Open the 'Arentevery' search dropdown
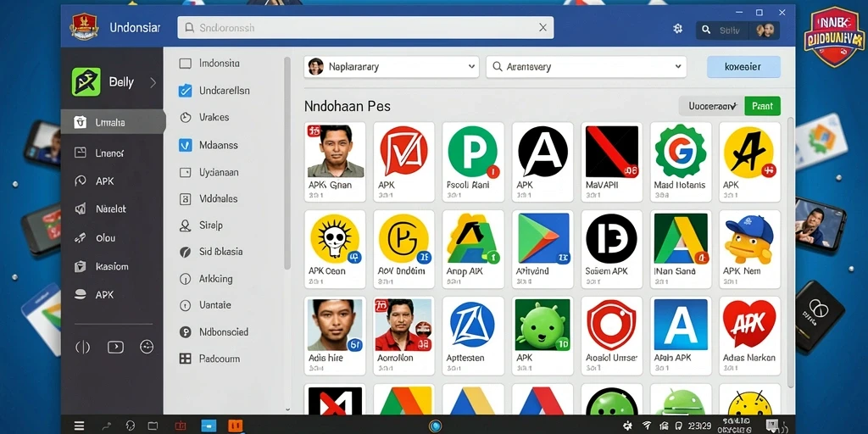This screenshot has height=434, width=868. [x=587, y=66]
